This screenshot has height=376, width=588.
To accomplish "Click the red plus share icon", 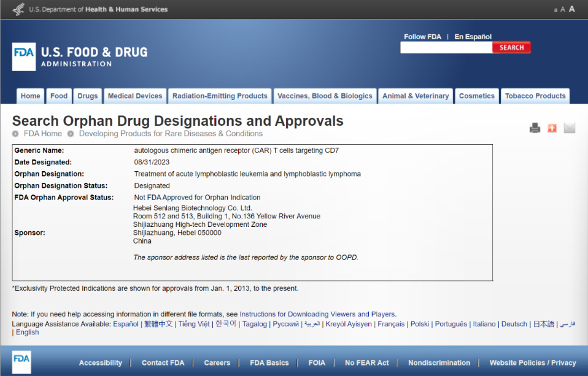I will [552, 128].
